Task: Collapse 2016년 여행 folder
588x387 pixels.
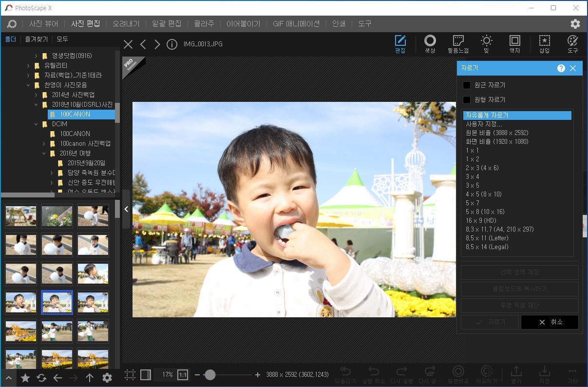Action: [44, 153]
